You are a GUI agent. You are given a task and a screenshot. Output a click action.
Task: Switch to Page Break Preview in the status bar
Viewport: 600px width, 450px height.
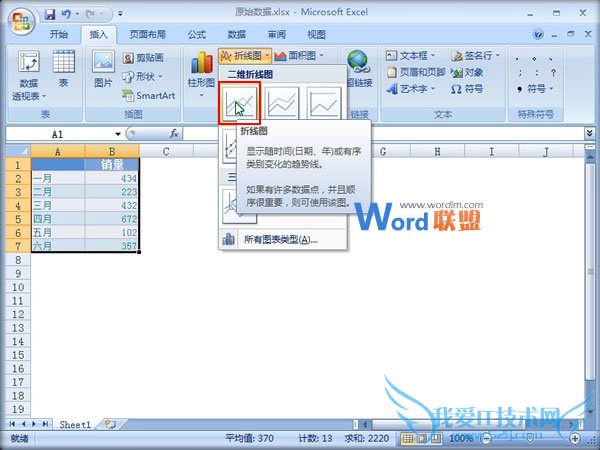436,439
